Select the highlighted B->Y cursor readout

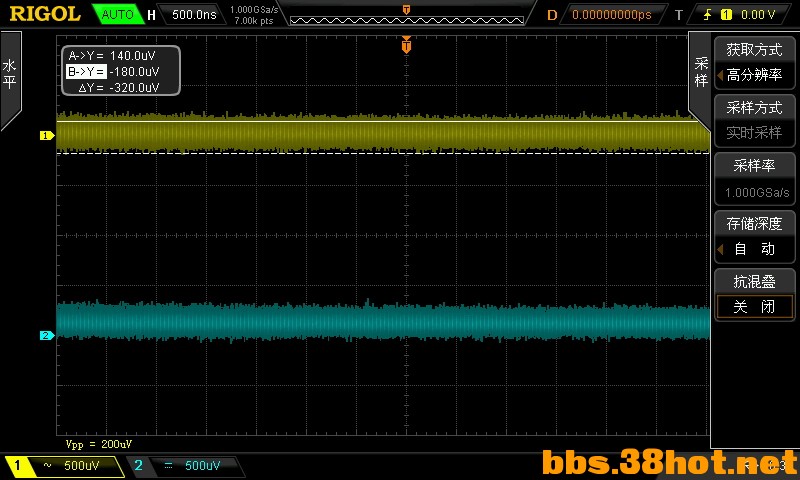tap(113, 71)
